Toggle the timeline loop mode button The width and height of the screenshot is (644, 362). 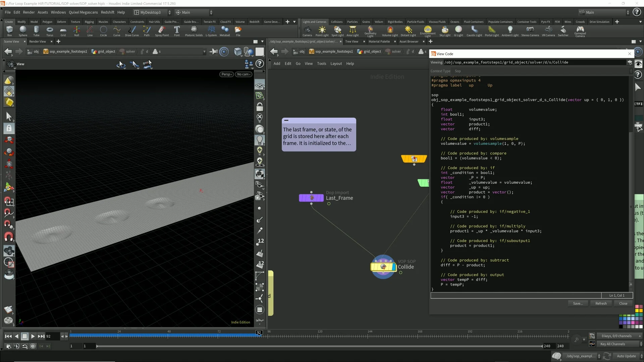click(x=25, y=346)
